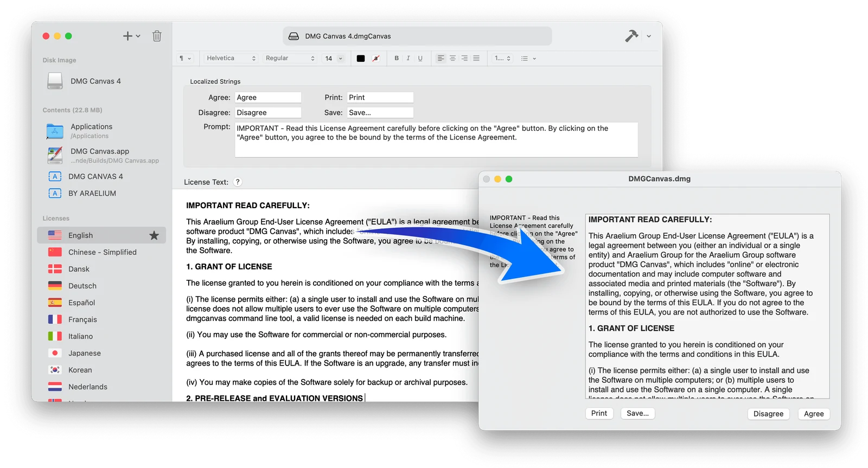Center align the license text
This screenshot has width=868, height=468.
click(452, 58)
